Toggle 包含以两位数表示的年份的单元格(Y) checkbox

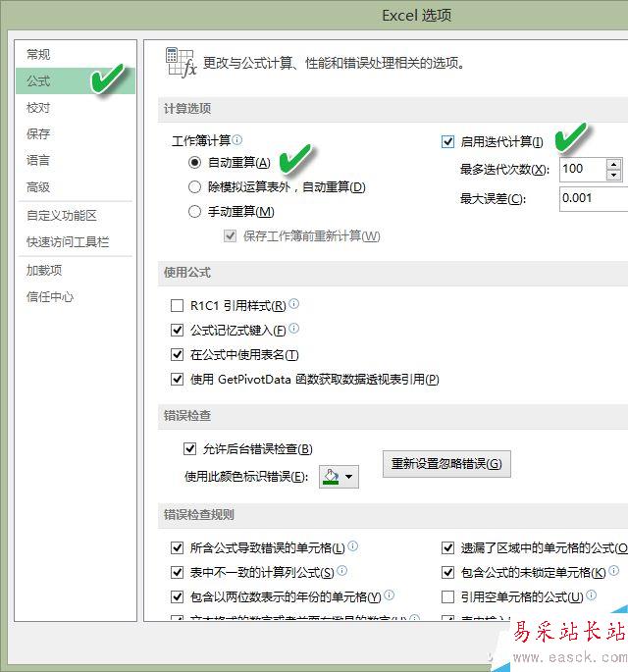pyautogui.click(x=177, y=596)
